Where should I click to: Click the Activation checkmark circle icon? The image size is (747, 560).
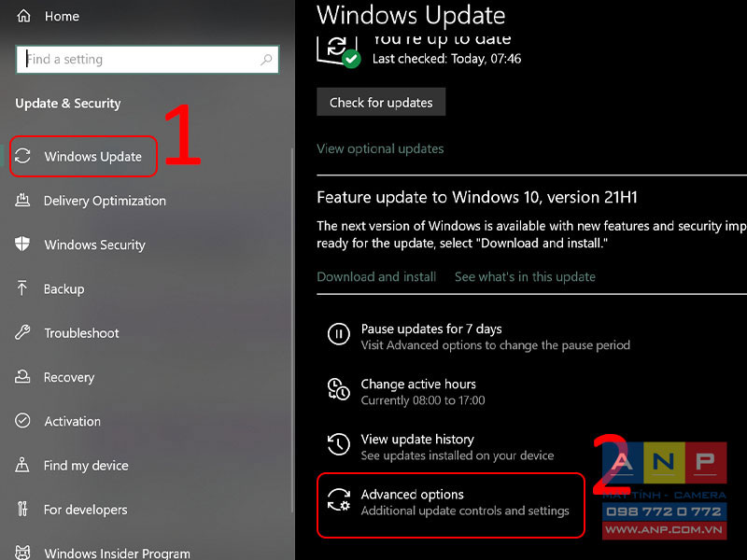pos(22,421)
